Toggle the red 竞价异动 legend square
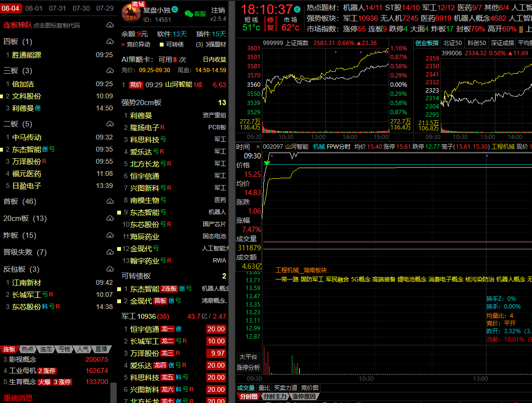Screen dimensions: 532x403 click(123, 45)
